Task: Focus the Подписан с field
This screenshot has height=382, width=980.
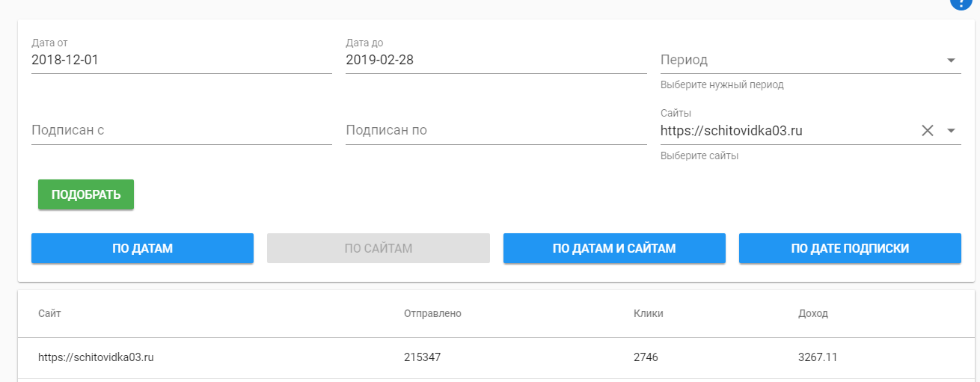Action: click(x=181, y=130)
